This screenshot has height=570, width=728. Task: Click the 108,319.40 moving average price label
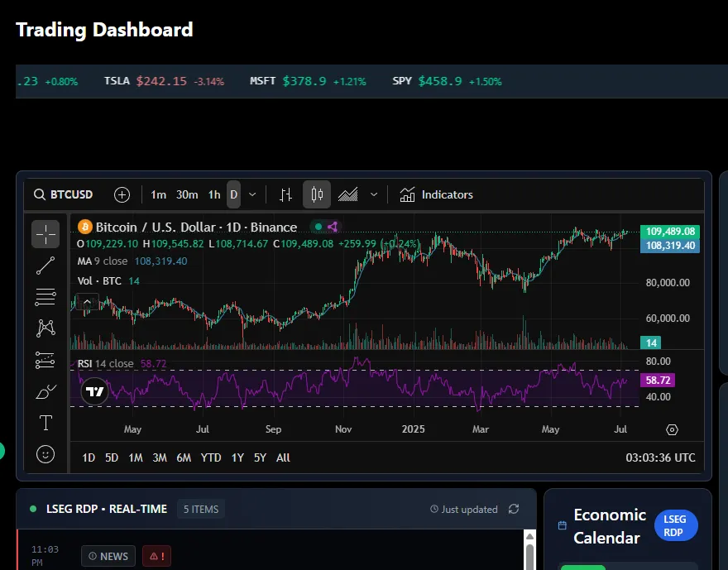click(670, 246)
